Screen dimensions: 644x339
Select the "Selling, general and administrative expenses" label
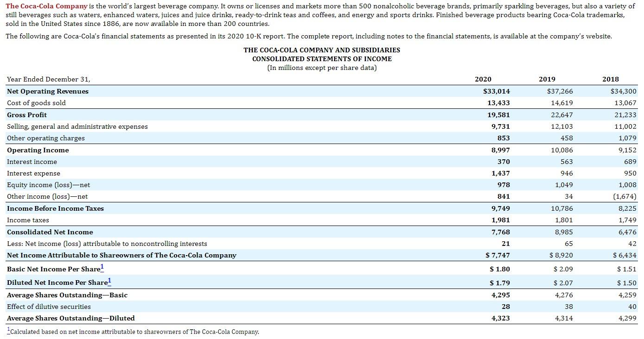tap(77, 126)
